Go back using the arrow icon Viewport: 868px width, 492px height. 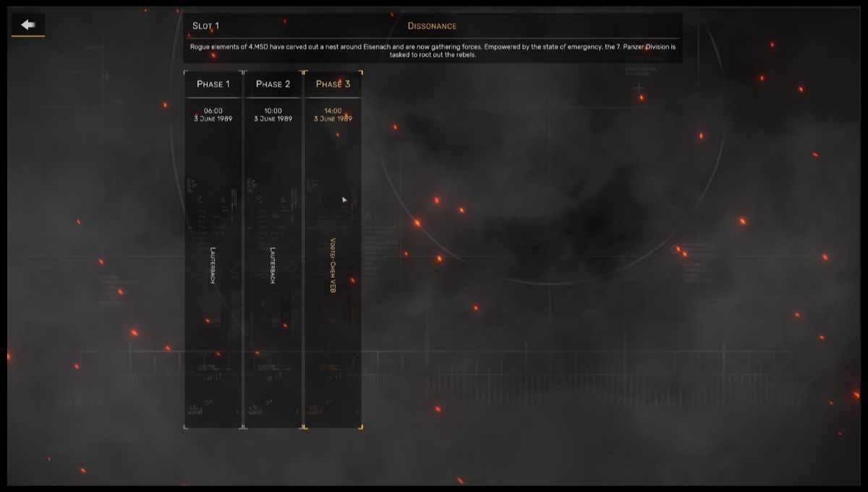click(x=28, y=25)
